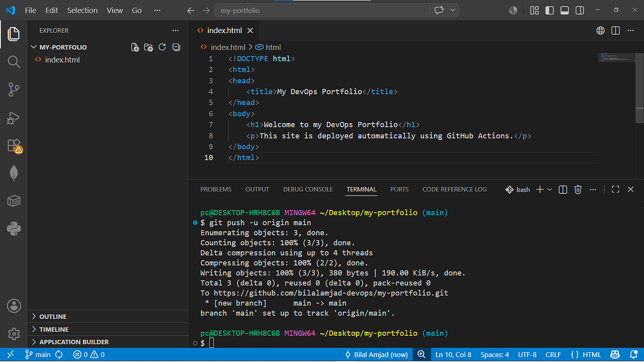Open the Selection menu
644x362 pixels.
(82, 10)
